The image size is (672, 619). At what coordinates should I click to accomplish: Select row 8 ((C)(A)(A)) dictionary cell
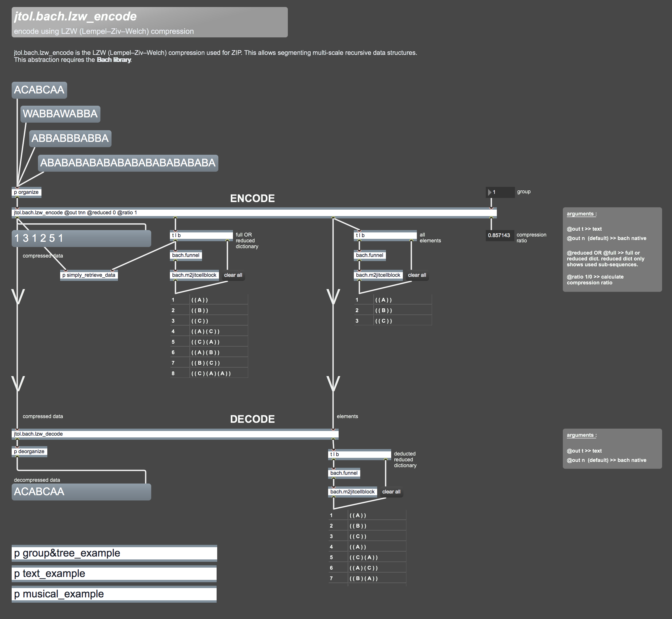(211, 373)
